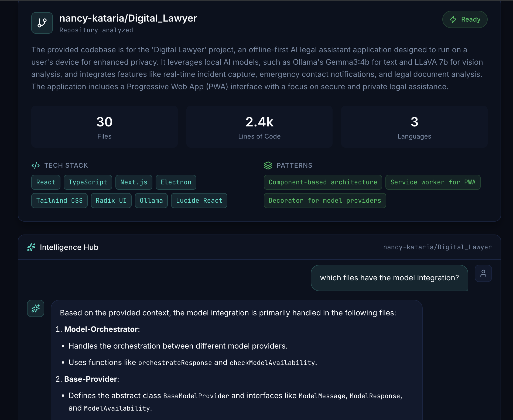Click the 2.4k Lines of Code card
Viewport: 513px width, 420px height.
[x=259, y=127]
